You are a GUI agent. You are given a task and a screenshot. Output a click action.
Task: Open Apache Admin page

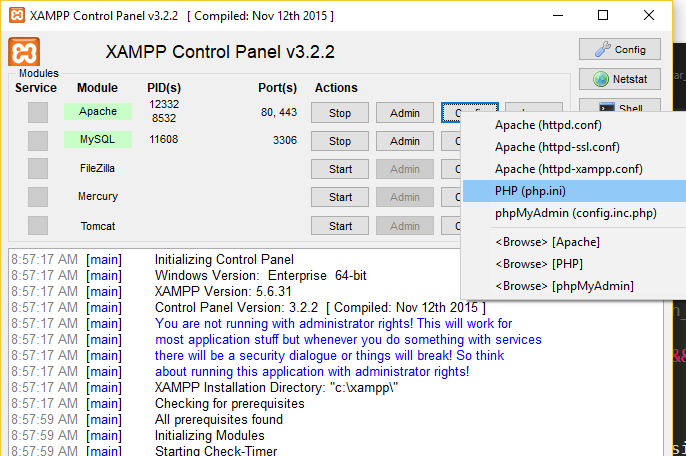pos(405,113)
